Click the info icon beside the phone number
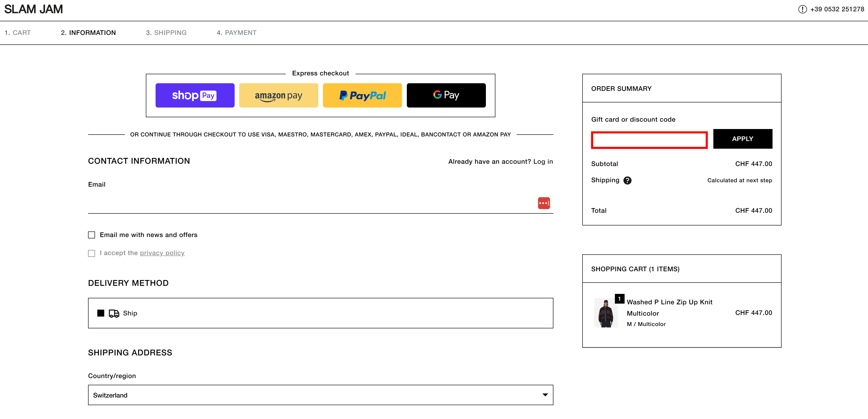The width and height of the screenshot is (868, 419). tap(803, 9)
